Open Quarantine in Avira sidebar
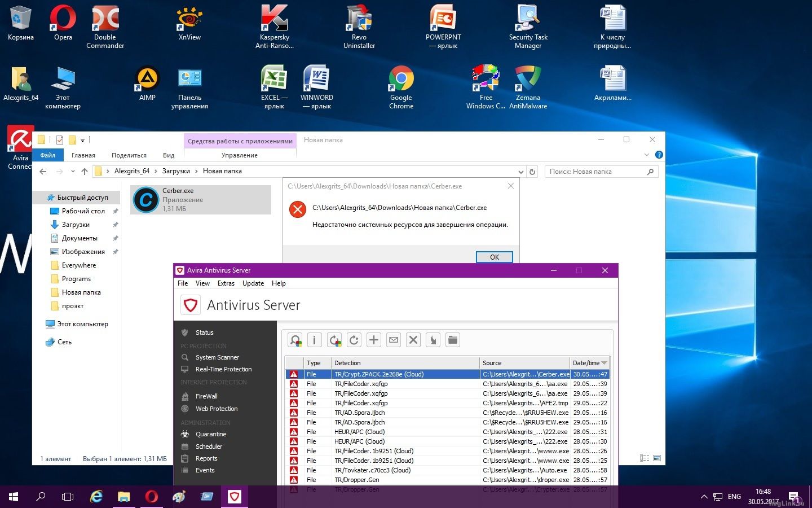The image size is (812, 508). [x=210, y=434]
